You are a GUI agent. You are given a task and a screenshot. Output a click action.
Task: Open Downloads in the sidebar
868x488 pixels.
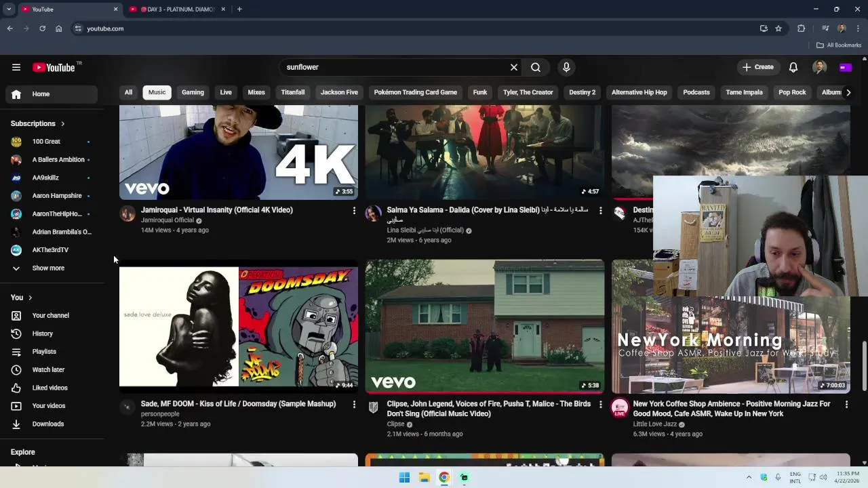[52, 424]
